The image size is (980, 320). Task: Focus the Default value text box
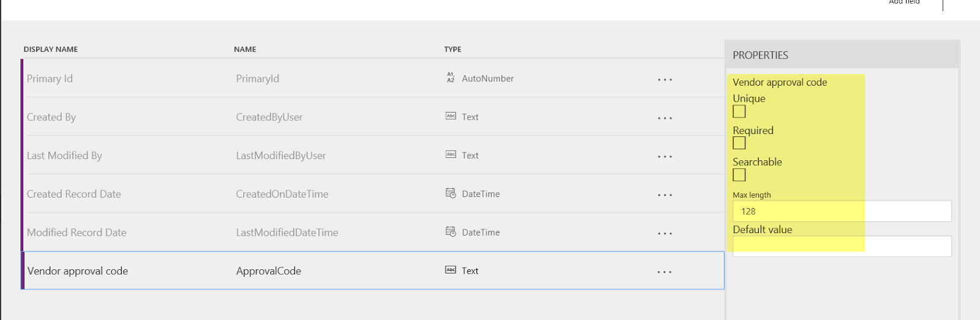842,246
